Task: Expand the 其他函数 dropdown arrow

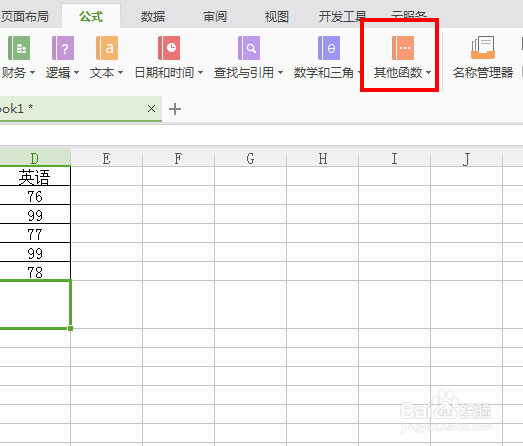Action: (429, 72)
